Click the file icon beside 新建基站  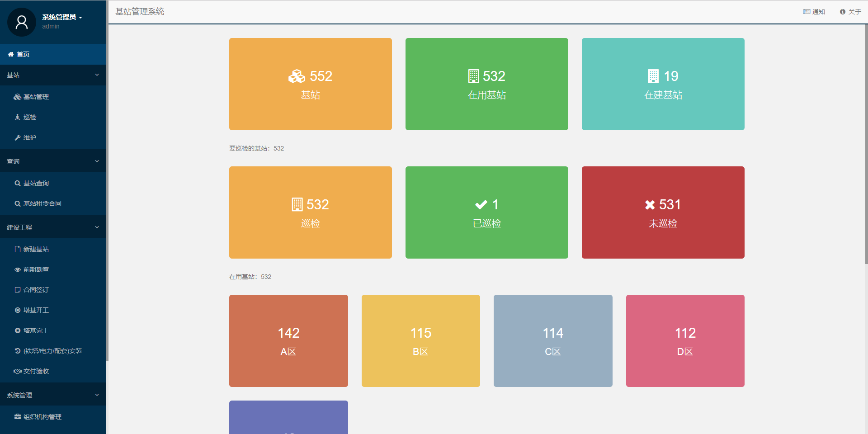18,249
